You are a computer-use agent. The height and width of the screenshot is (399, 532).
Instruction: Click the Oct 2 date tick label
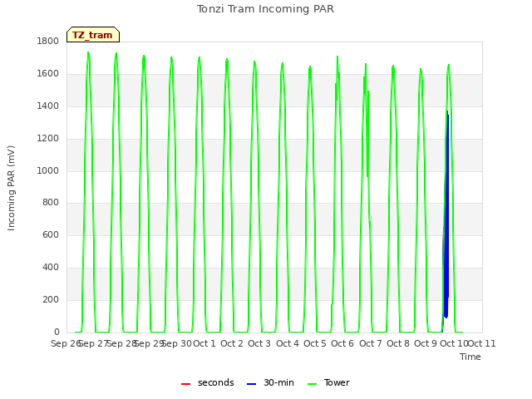pos(232,343)
